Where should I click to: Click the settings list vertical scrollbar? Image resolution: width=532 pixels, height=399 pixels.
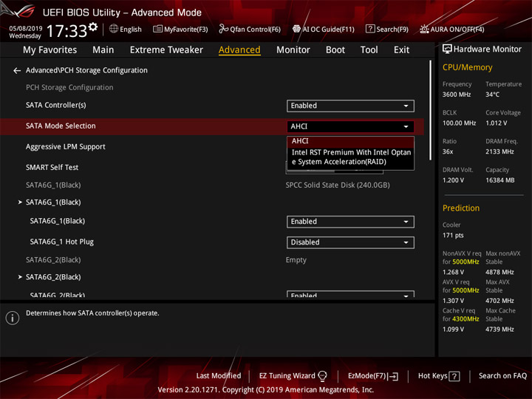coord(430,110)
